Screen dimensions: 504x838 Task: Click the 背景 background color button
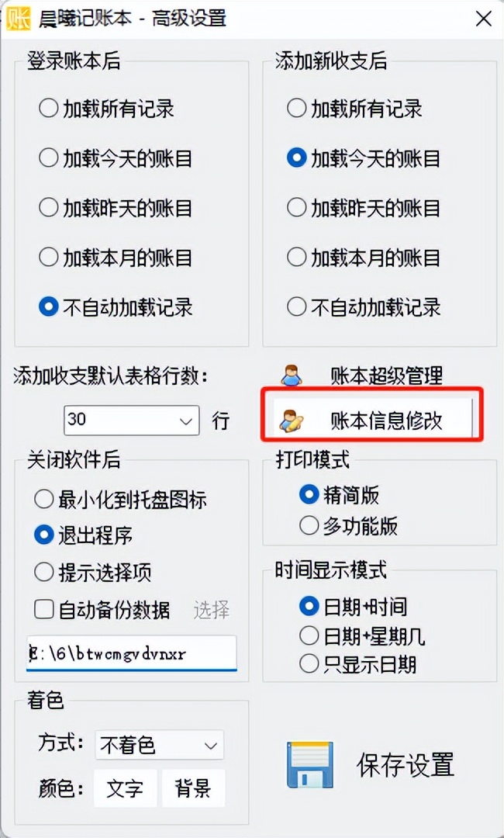(x=194, y=788)
